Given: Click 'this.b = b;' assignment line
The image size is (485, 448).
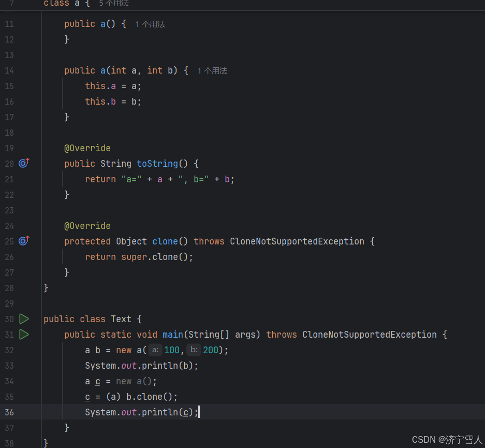Looking at the screenshot, I should [113, 102].
